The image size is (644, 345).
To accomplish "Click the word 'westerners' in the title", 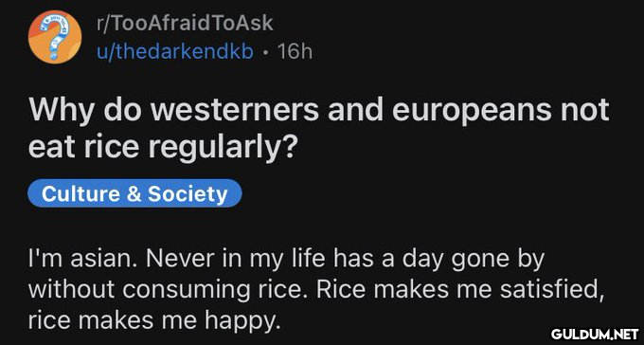I will [x=235, y=111].
